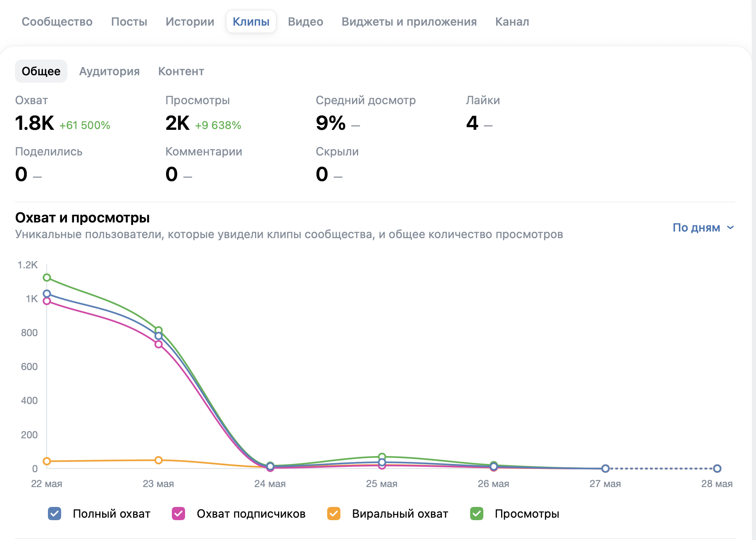Open the Посты tab

click(129, 22)
